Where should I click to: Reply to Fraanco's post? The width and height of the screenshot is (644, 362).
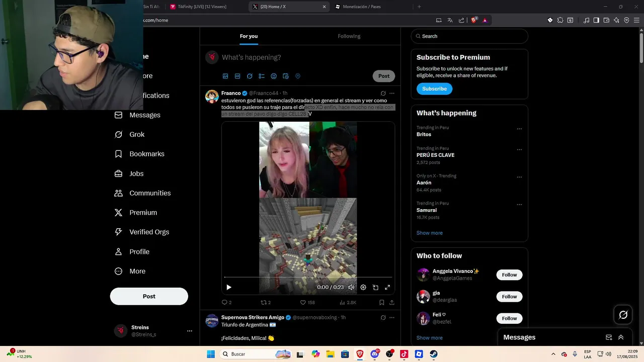point(226,303)
